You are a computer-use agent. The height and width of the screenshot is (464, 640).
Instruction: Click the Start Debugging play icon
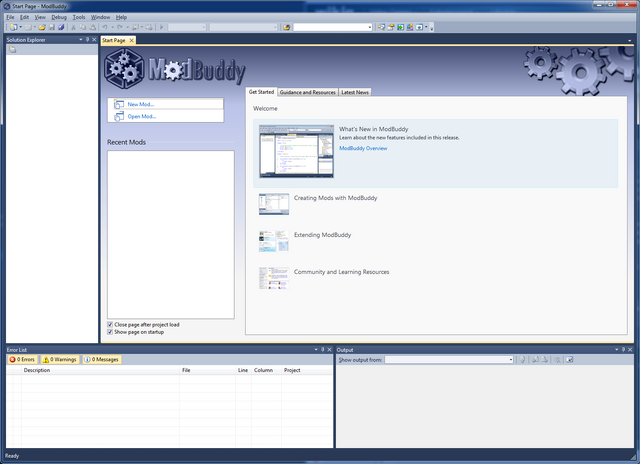click(161, 27)
